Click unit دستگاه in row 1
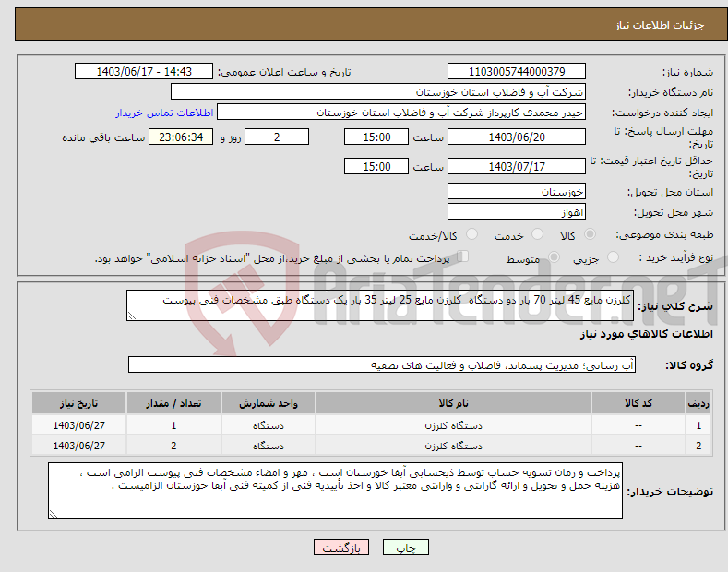 point(268,425)
